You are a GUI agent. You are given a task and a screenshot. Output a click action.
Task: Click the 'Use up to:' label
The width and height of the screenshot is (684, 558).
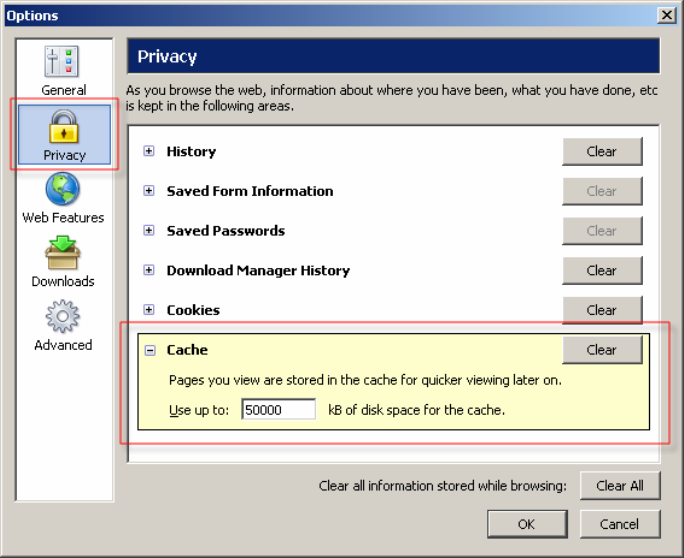(x=199, y=410)
